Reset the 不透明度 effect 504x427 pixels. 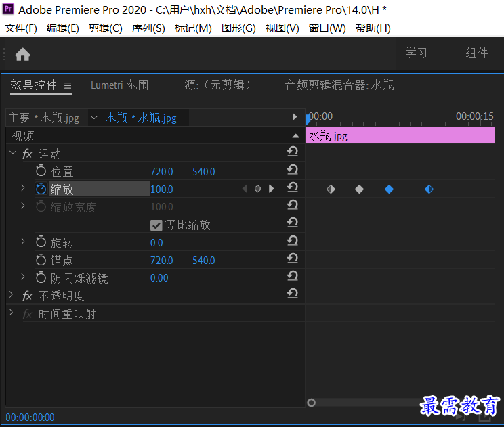(292, 293)
